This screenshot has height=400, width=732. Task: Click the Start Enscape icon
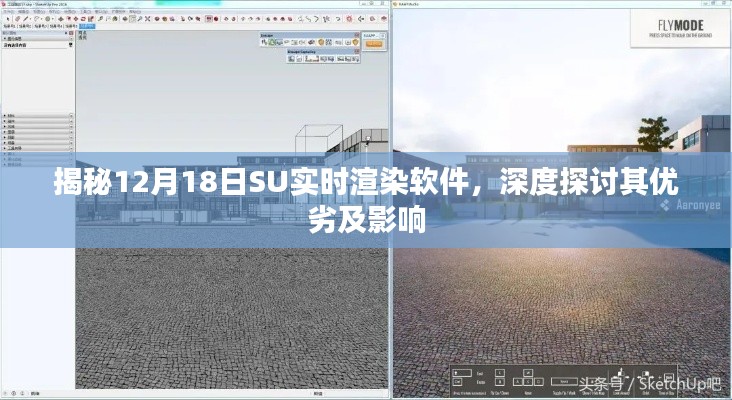(x=264, y=42)
